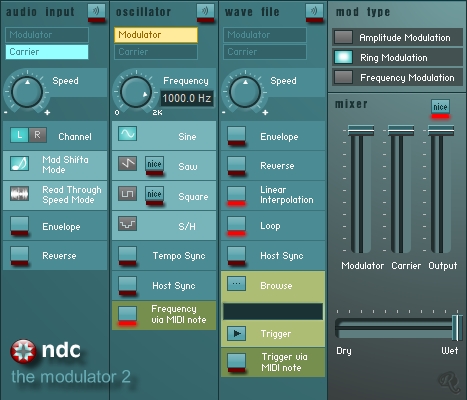This screenshot has width=467, height=400.
Task: Select Frequency Modulation mod type
Action: 343,77
